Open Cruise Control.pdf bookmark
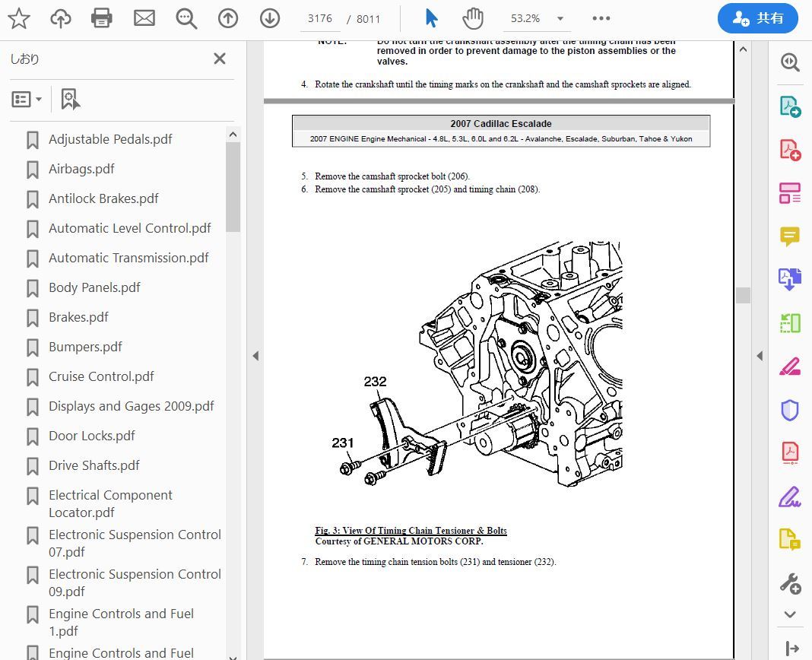The width and height of the screenshot is (812, 660). [101, 376]
